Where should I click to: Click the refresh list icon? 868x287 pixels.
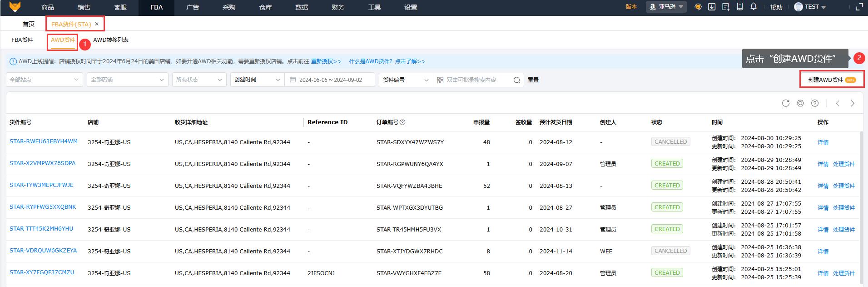pos(786,103)
